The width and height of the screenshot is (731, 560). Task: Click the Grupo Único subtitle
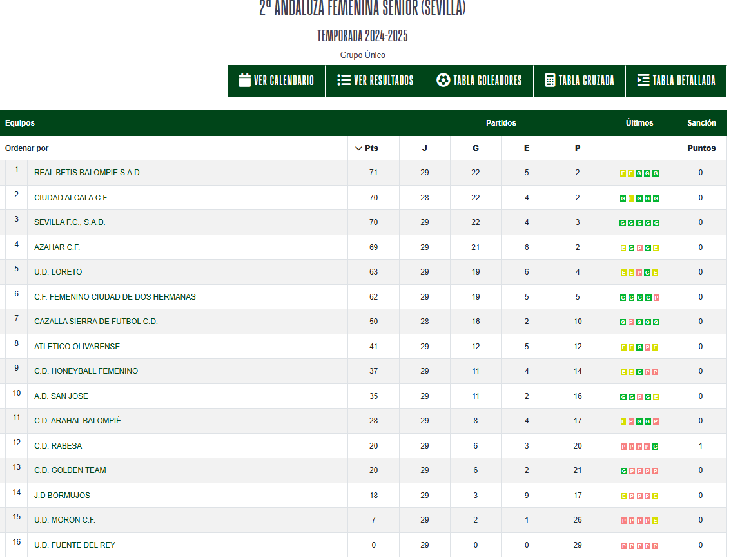tap(363, 55)
